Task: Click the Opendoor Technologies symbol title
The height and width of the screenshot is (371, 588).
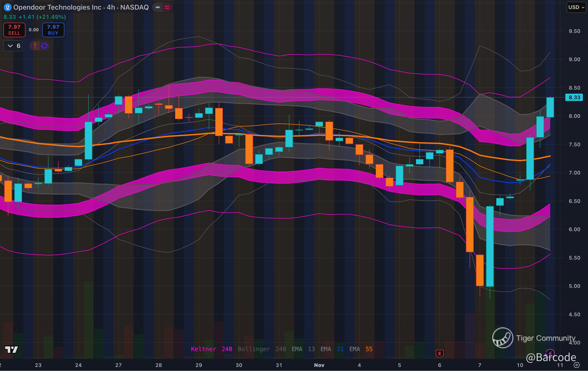Action: pos(81,7)
